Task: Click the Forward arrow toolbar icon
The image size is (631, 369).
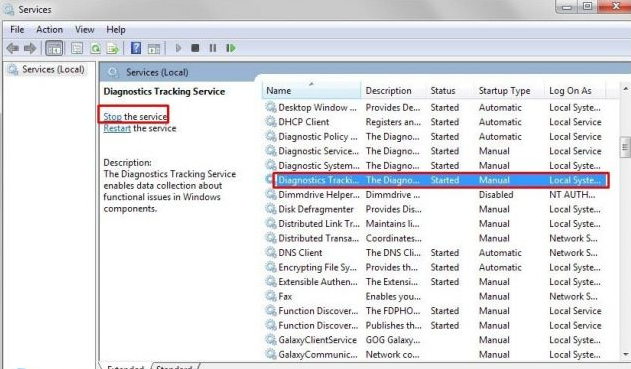Action: (x=30, y=48)
